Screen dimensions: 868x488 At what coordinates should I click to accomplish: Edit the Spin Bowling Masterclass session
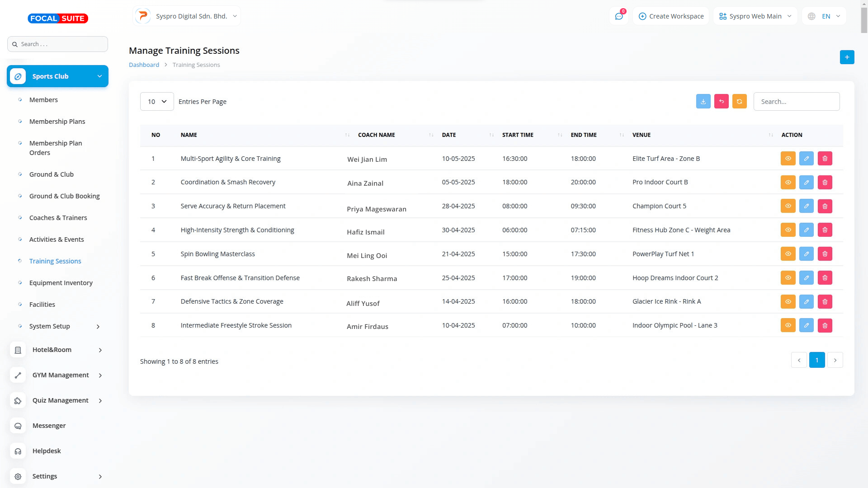coord(806,254)
